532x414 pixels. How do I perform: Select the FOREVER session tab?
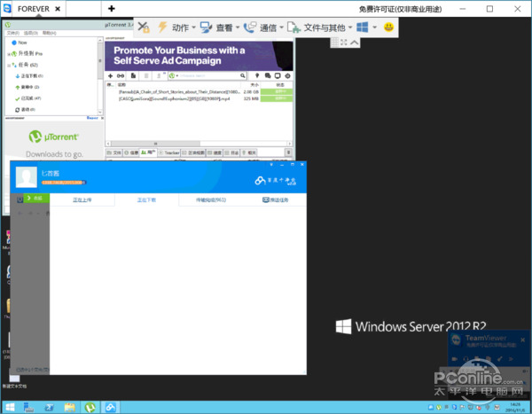(x=34, y=9)
